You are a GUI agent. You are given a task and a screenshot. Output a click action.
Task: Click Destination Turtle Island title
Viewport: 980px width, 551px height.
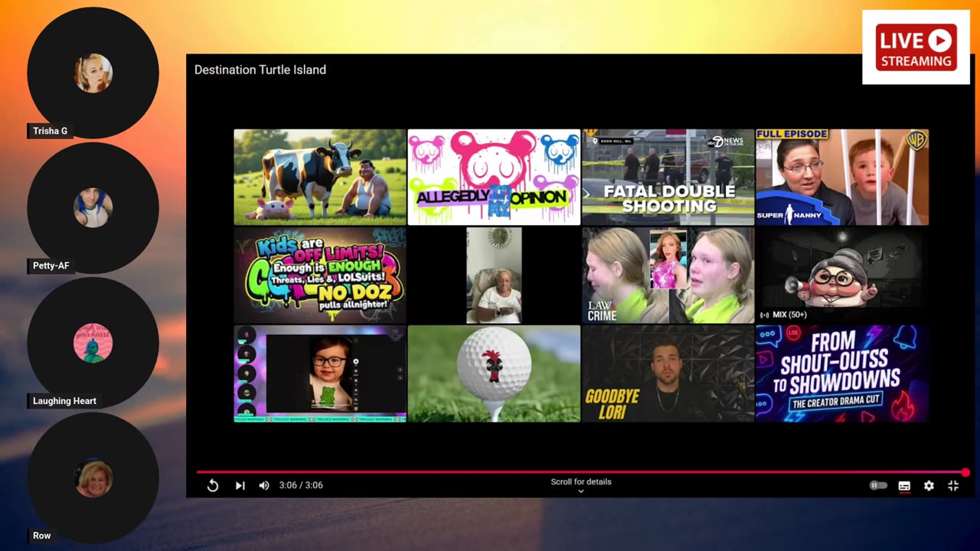(x=260, y=70)
